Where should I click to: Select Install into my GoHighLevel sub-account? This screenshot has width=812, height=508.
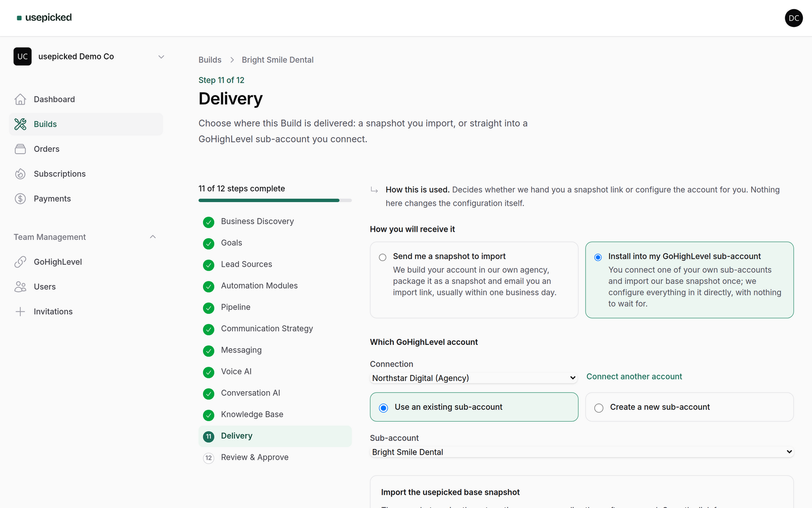tap(689, 280)
